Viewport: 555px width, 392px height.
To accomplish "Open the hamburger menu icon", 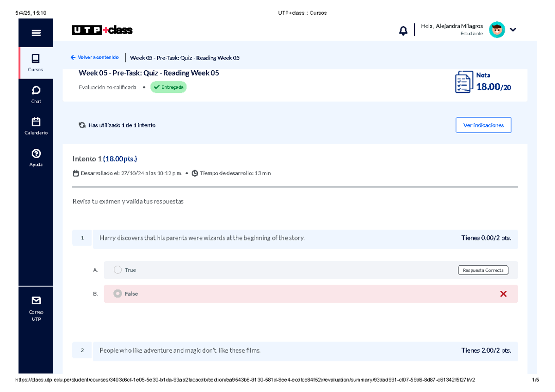I will [x=36, y=33].
